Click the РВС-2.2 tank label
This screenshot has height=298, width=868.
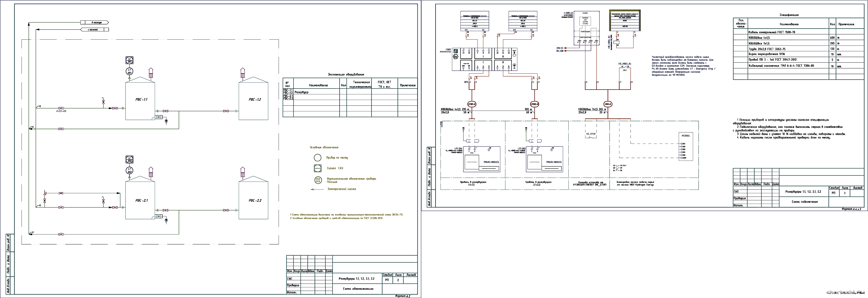click(x=255, y=200)
